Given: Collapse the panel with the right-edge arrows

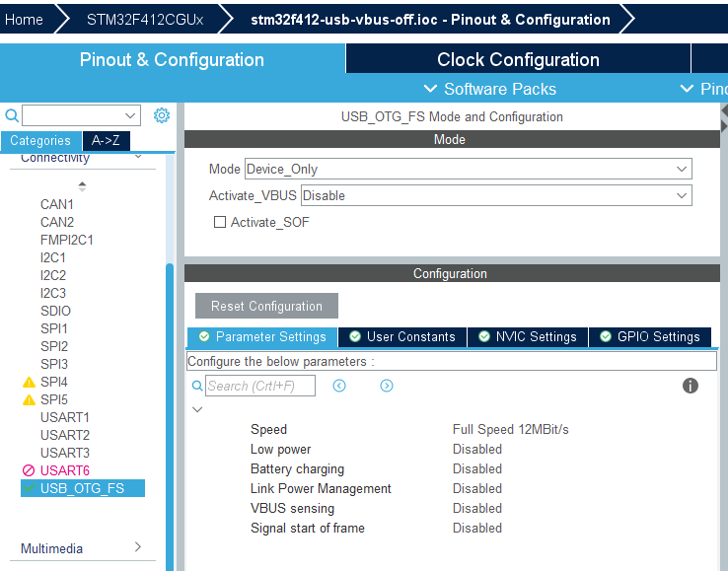Looking at the screenshot, I should click(724, 118).
